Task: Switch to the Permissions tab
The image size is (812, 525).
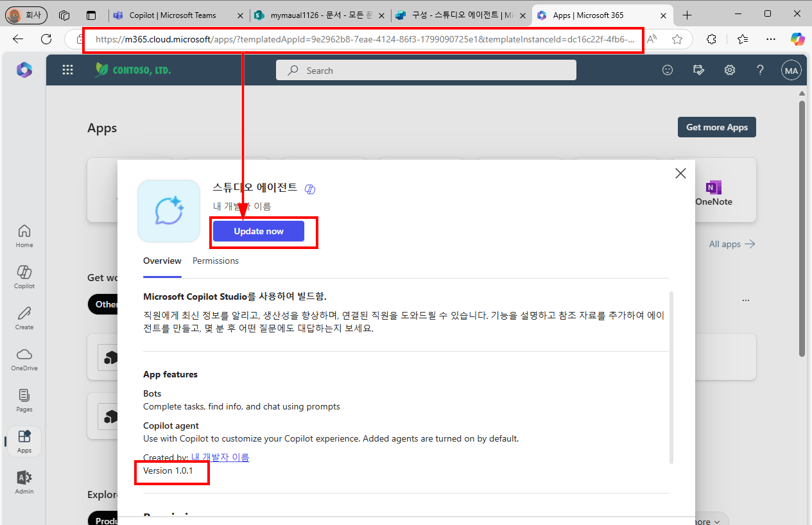Action: [x=216, y=261]
